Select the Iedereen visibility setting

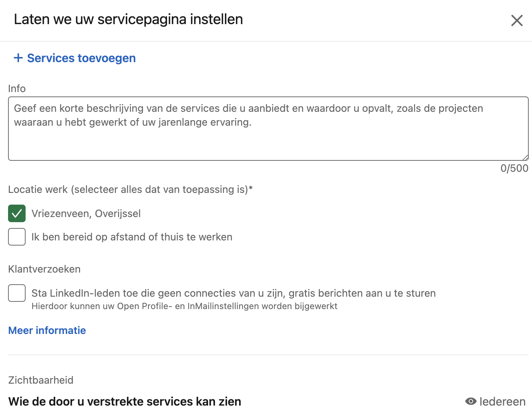point(495,401)
